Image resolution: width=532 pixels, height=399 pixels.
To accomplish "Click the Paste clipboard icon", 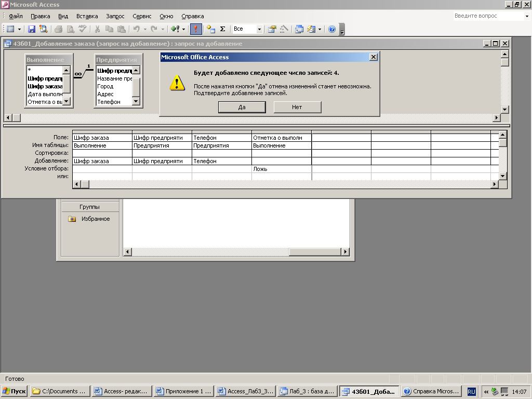I will click(121, 29).
